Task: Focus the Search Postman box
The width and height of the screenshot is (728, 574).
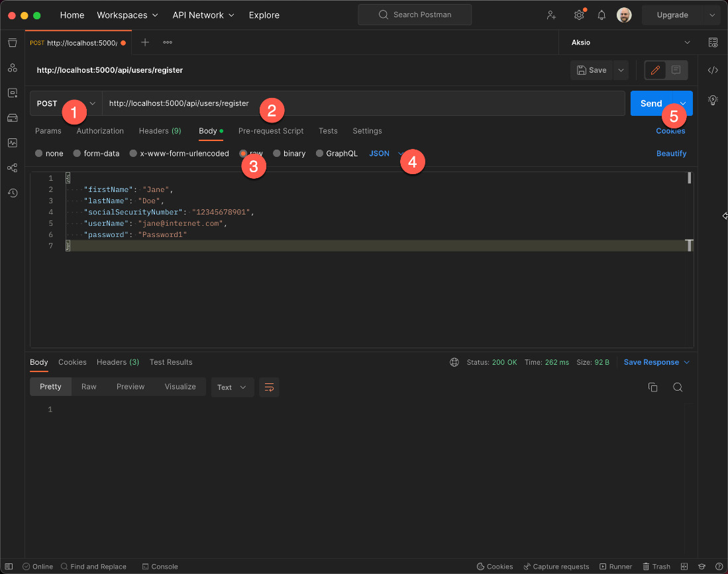Action: pos(415,15)
